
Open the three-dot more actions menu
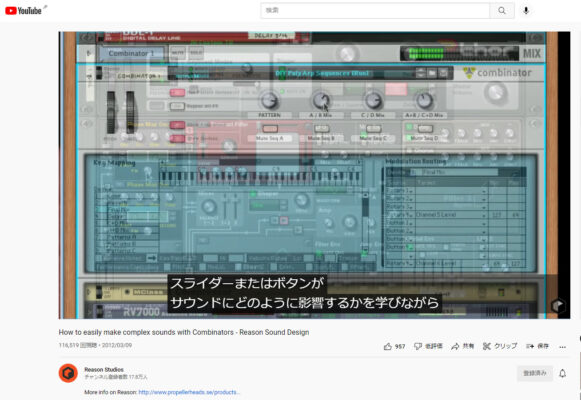(562, 347)
